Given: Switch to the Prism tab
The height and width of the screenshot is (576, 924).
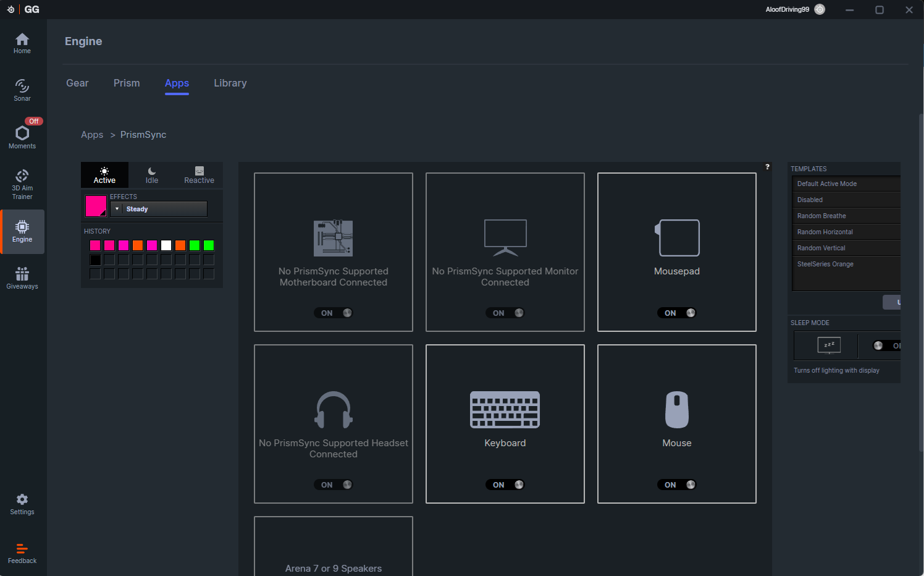Looking at the screenshot, I should coord(127,83).
